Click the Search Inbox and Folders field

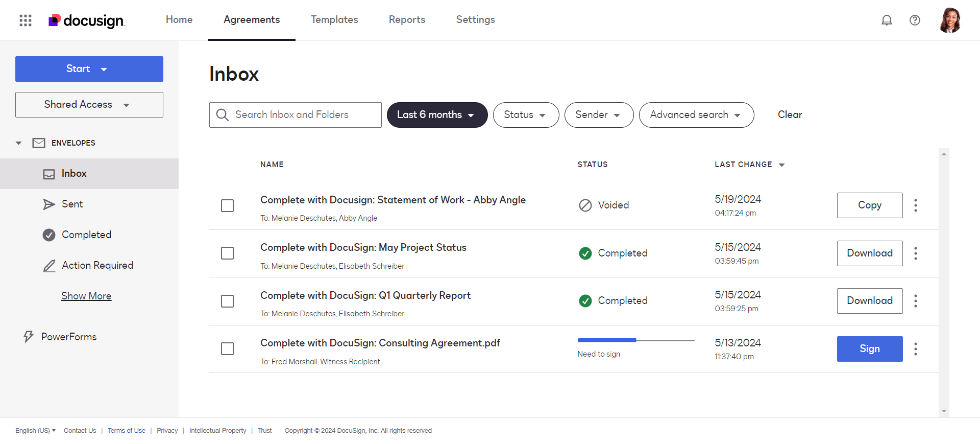coord(301,115)
